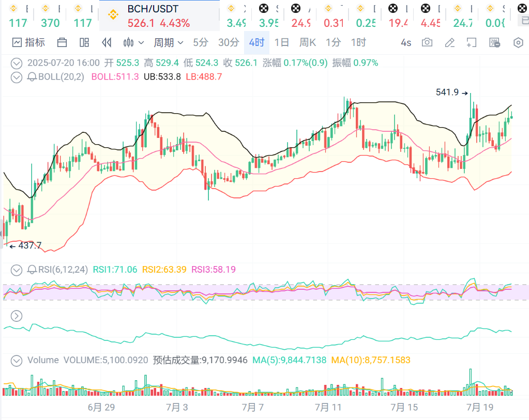Open chart settings hexagon icon

518,42
